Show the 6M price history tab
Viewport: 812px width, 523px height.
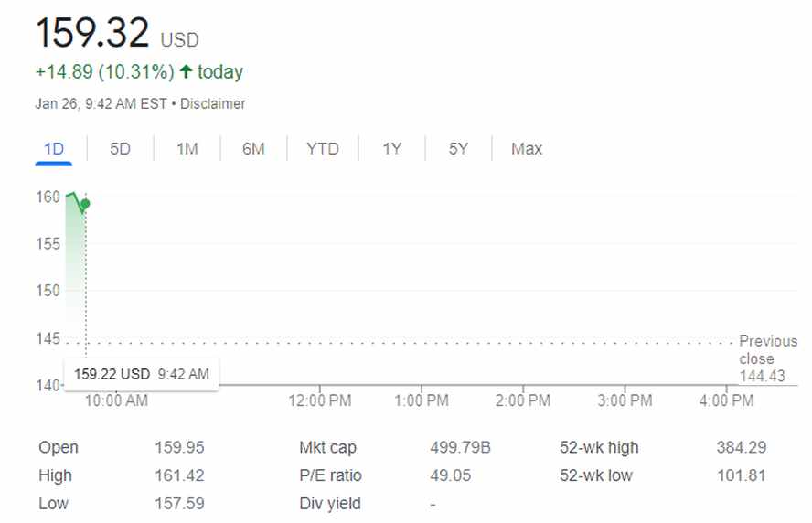point(253,149)
